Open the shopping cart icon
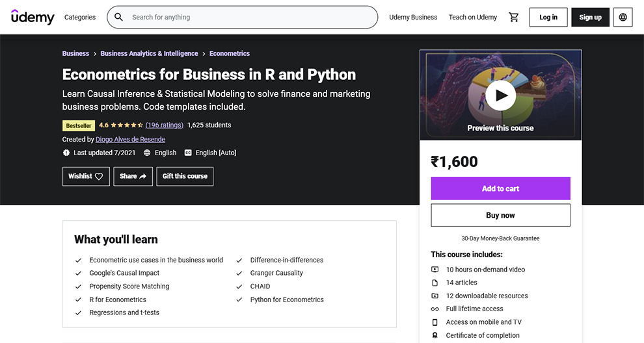The image size is (644, 343). click(x=514, y=18)
